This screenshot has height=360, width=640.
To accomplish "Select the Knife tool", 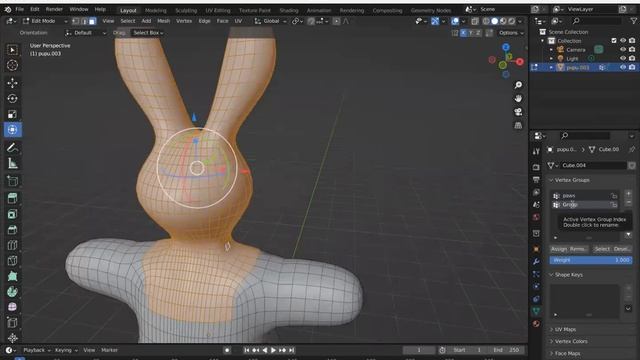I will click(x=12, y=261).
